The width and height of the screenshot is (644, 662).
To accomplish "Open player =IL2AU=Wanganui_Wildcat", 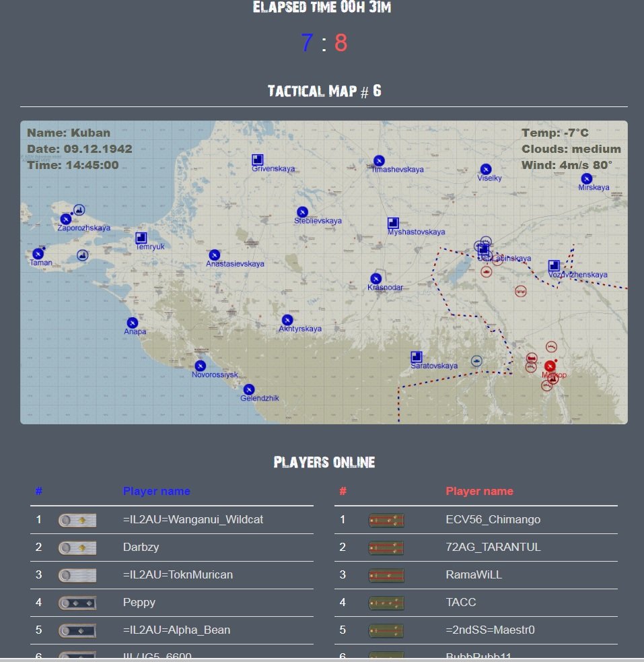I will click(x=192, y=519).
